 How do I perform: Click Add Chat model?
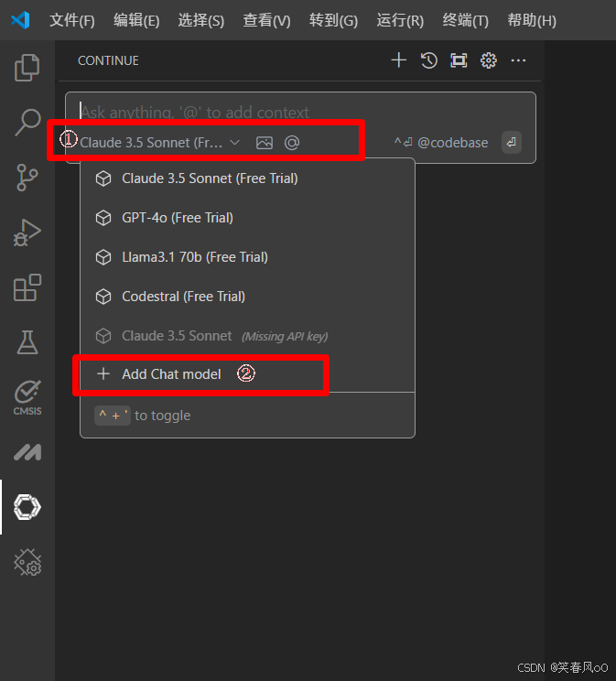click(248, 374)
